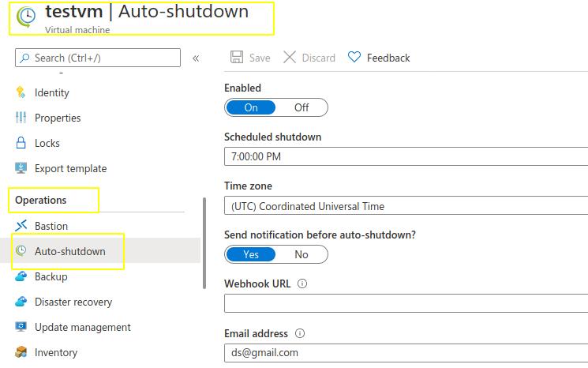
Task: Switch Enabled toggle to Off
Action: (x=301, y=107)
